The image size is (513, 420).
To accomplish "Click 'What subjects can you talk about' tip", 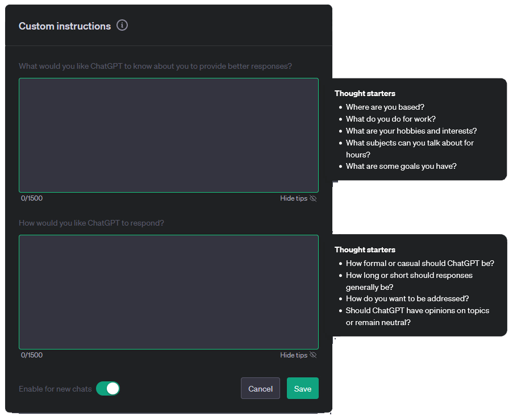I will 410,149.
